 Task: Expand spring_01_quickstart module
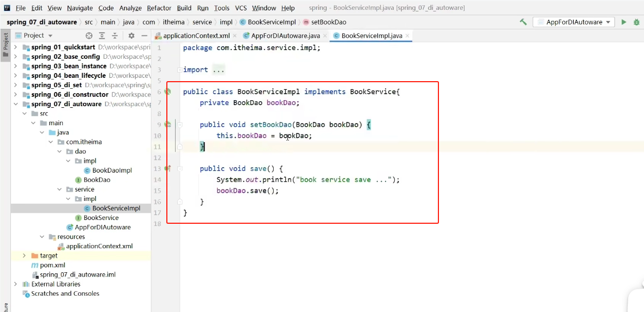point(16,47)
